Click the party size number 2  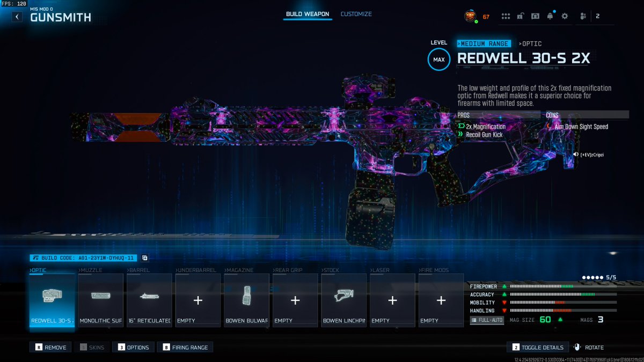pyautogui.click(x=597, y=16)
